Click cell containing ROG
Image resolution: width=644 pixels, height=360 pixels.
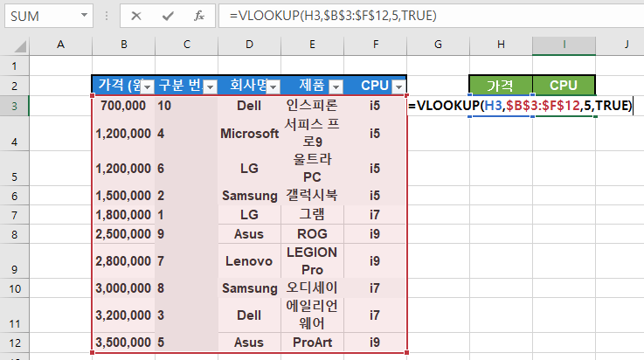pos(312,234)
